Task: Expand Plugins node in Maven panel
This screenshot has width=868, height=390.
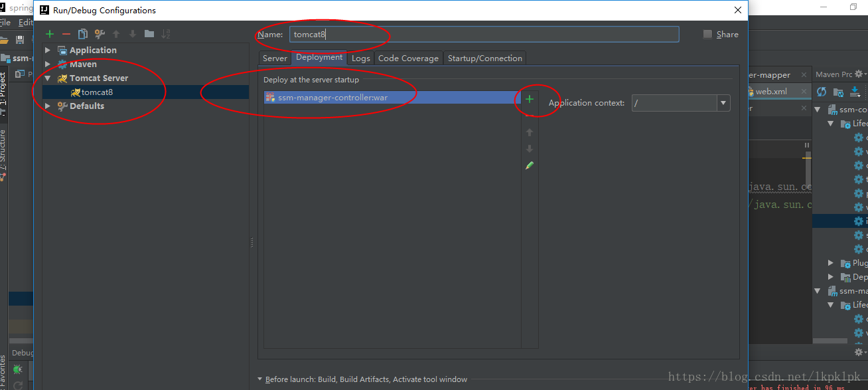Action: pos(831,263)
